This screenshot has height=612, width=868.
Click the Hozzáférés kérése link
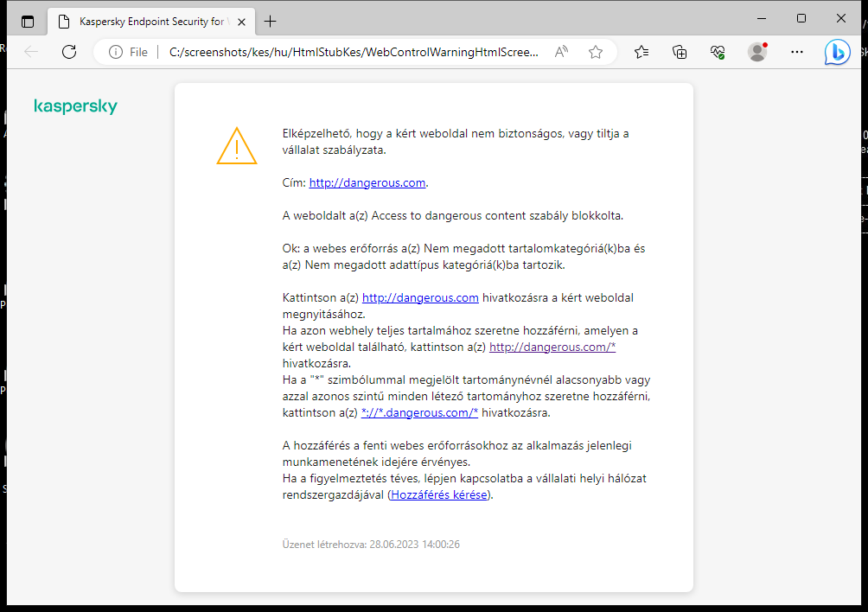(438, 494)
